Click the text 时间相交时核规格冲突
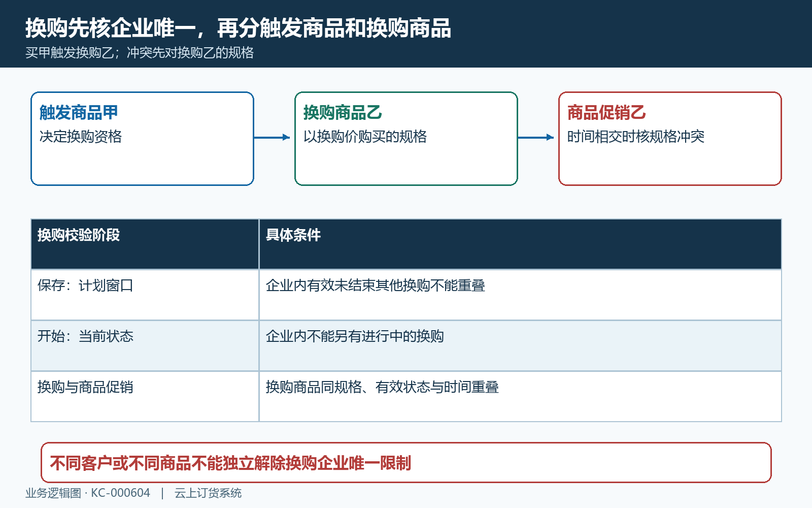 [636, 137]
